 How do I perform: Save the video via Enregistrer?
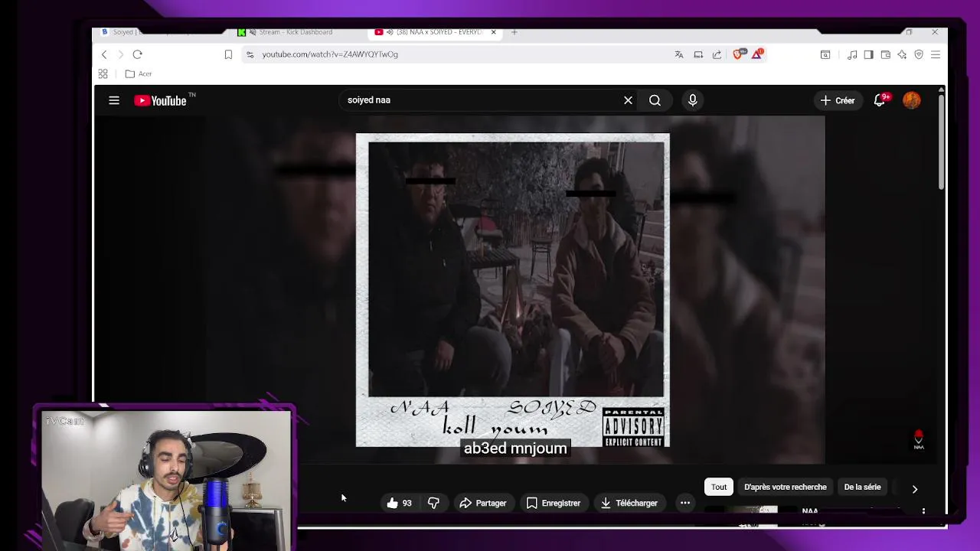pyautogui.click(x=554, y=503)
